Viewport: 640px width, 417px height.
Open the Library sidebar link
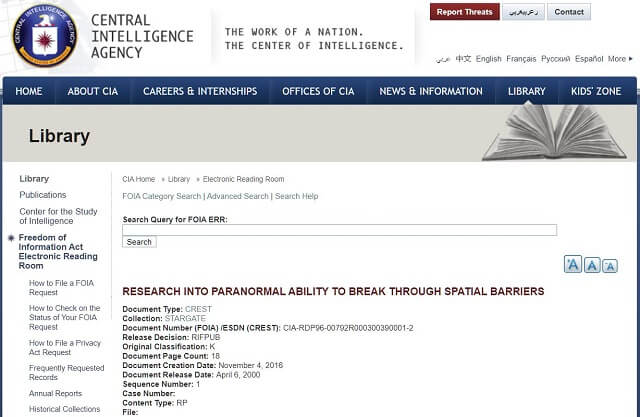pyautogui.click(x=34, y=179)
